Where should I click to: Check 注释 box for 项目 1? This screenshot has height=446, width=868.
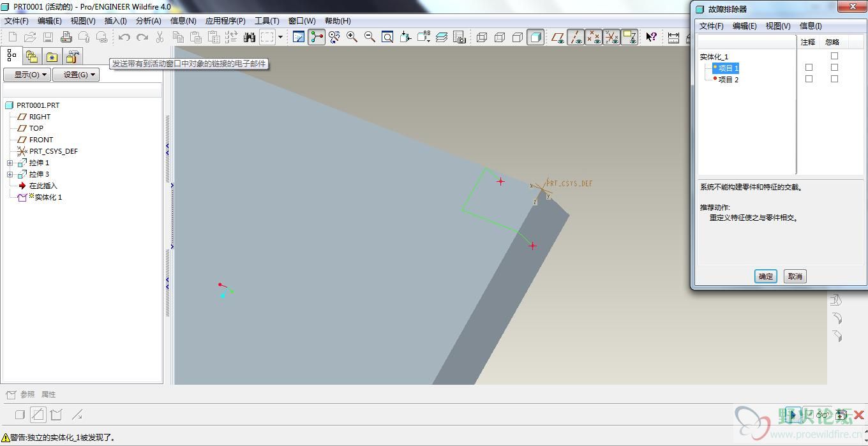click(x=809, y=68)
